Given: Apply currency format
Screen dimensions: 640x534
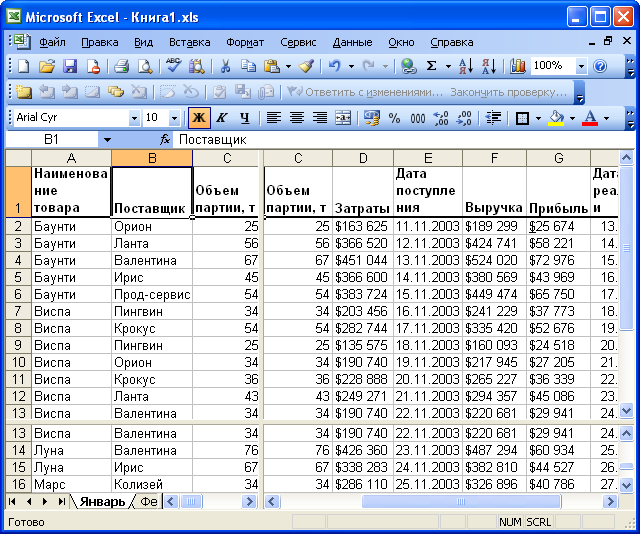Looking at the screenshot, I should (371, 118).
